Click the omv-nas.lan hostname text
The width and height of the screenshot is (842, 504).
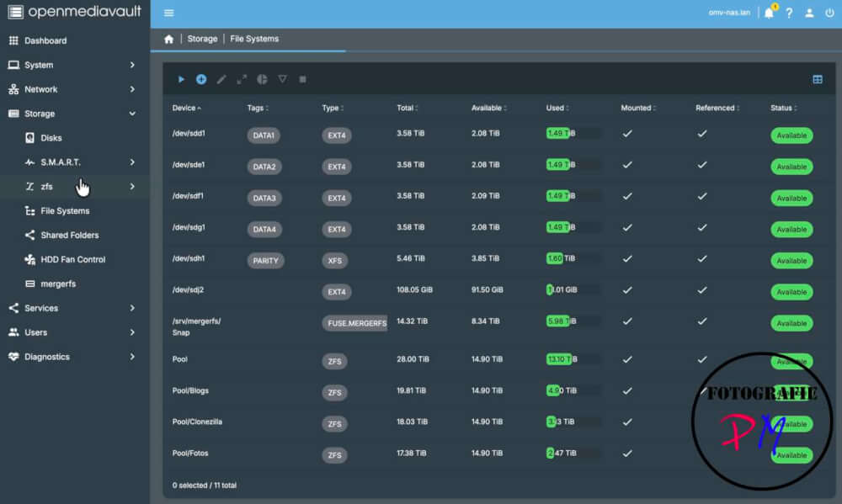coord(728,13)
